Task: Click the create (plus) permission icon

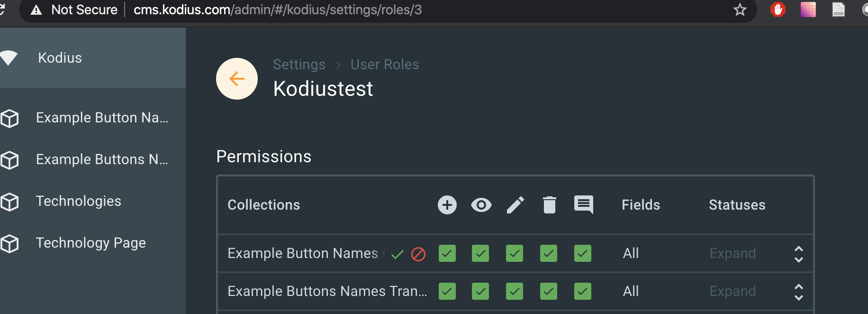Action: pos(447,205)
